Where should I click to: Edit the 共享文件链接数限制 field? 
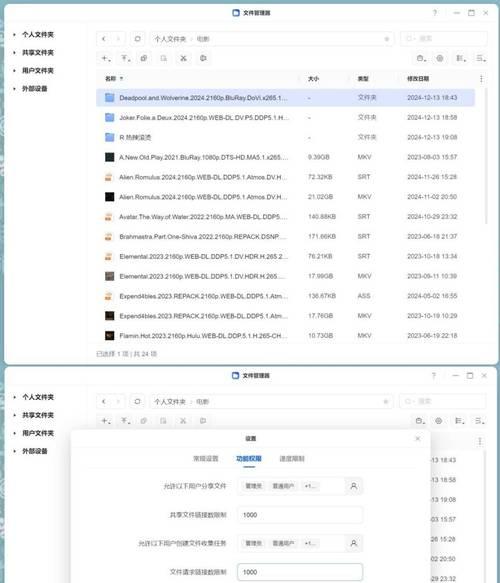click(300, 515)
